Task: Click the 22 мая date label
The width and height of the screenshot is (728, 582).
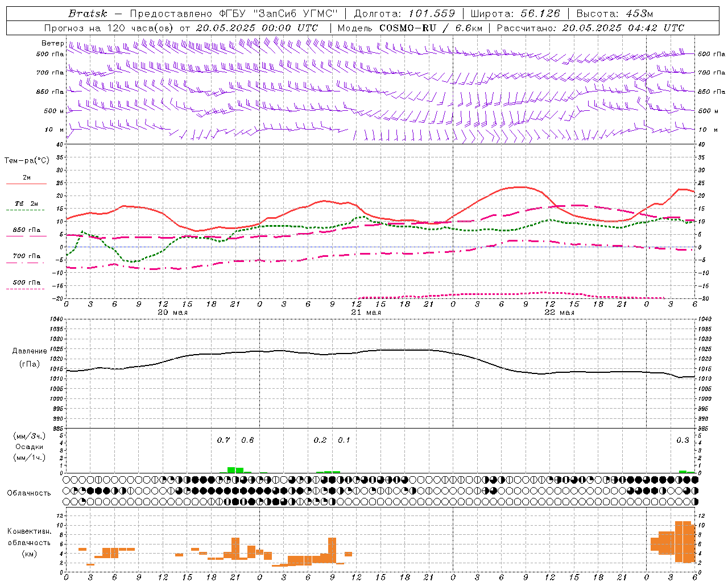Action: (x=559, y=313)
